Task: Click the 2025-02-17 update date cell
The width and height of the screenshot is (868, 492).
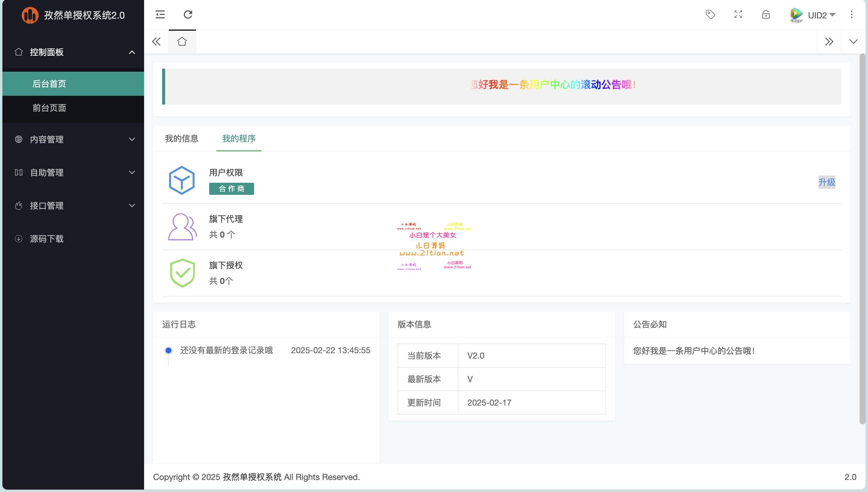Action: [532, 403]
